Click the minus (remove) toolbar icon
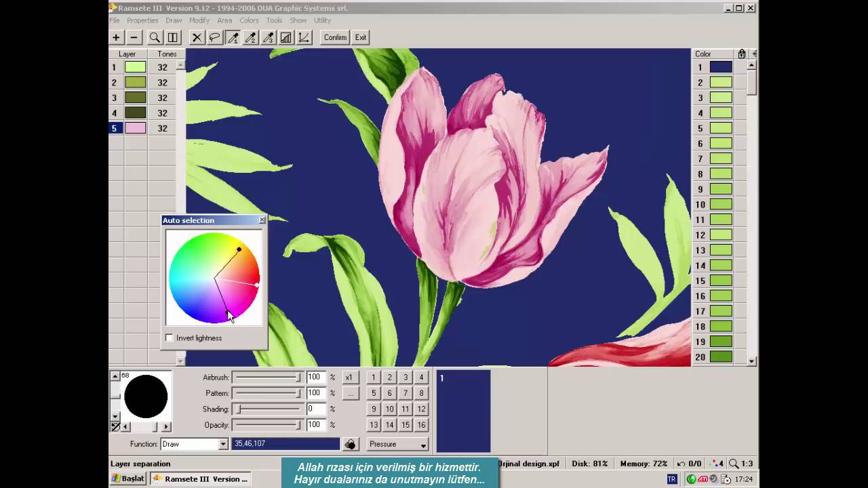This screenshot has width=868, height=488. click(134, 38)
